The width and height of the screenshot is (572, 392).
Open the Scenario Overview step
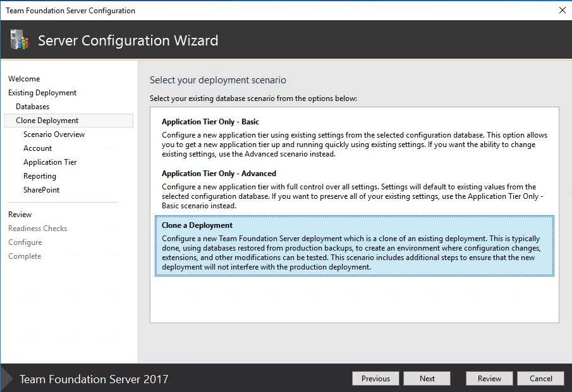[54, 134]
